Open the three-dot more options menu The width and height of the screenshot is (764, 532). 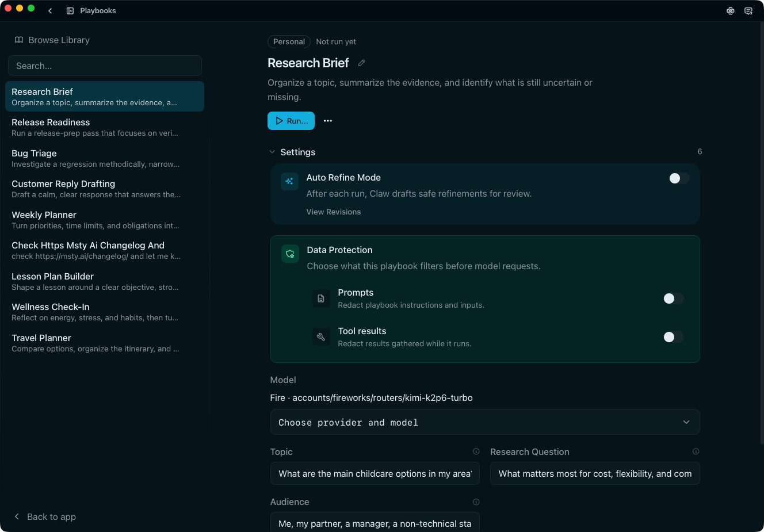point(328,121)
